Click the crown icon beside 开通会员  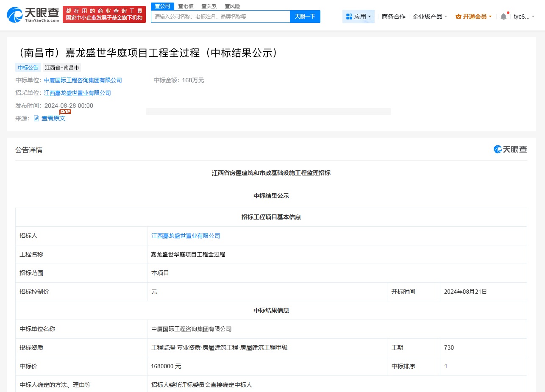[458, 17]
